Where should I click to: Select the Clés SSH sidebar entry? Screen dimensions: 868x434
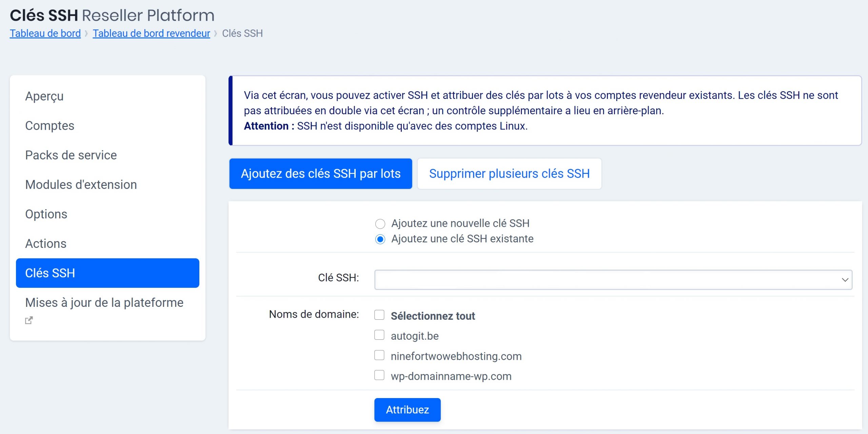tap(50, 273)
